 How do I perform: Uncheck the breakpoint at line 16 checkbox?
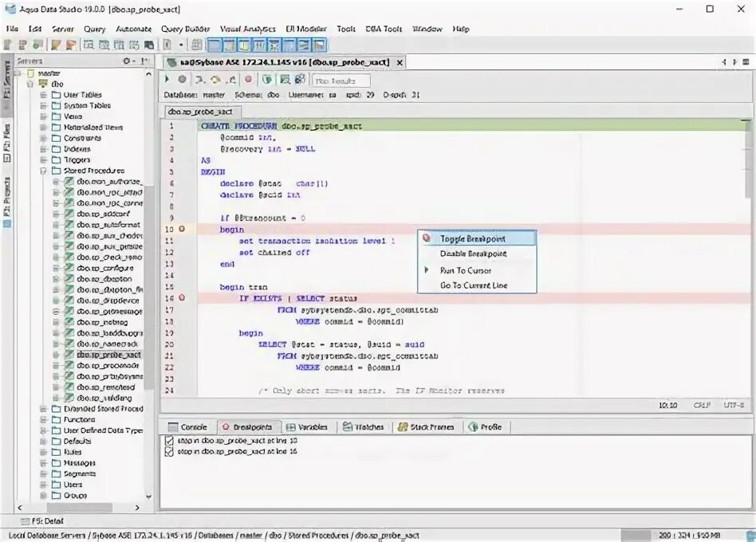[169, 451]
